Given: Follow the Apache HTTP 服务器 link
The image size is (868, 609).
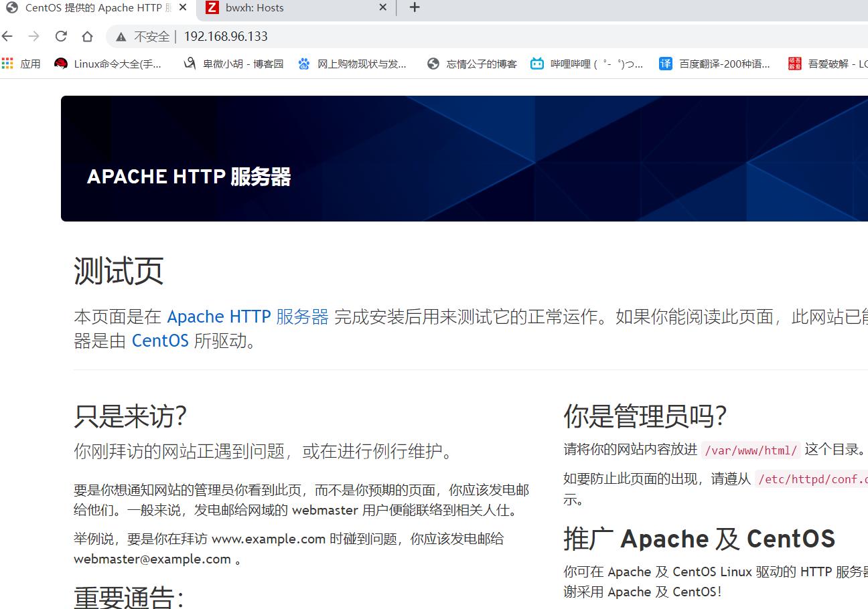Looking at the screenshot, I should pos(248,317).
